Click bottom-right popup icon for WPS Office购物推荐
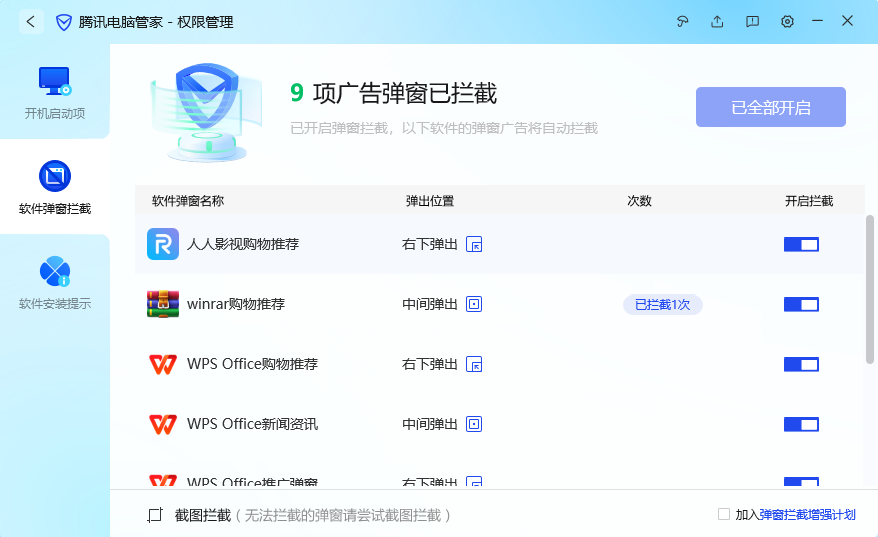878x537 pixels. [x=474, y=365]
